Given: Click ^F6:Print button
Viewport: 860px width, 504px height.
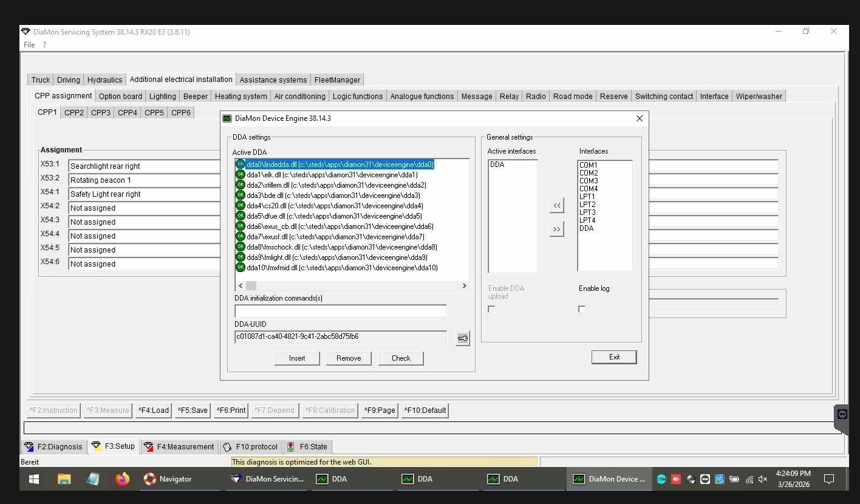Looking at the screenshot, I should (231, 410).
